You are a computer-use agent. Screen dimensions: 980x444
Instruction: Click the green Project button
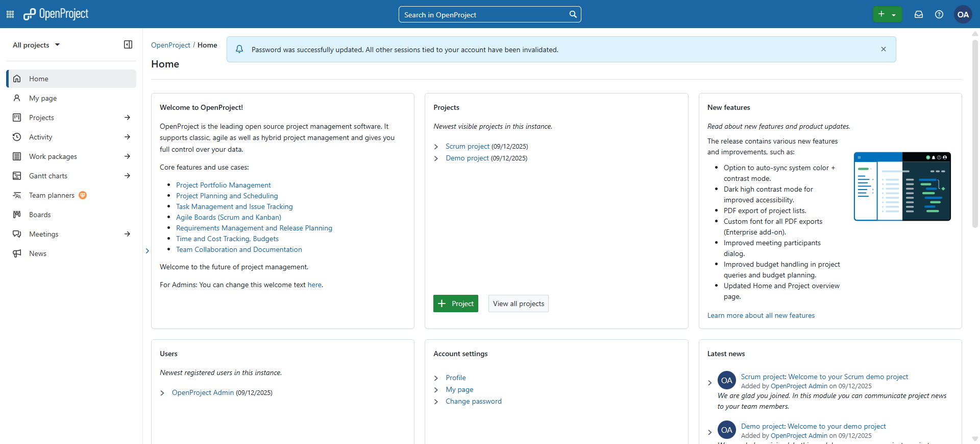(455, 303)
